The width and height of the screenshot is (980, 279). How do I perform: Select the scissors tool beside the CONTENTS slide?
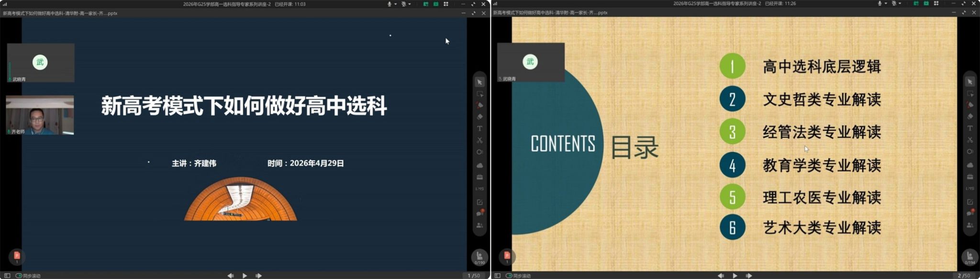pyautogui.click(x=970, y=140)
